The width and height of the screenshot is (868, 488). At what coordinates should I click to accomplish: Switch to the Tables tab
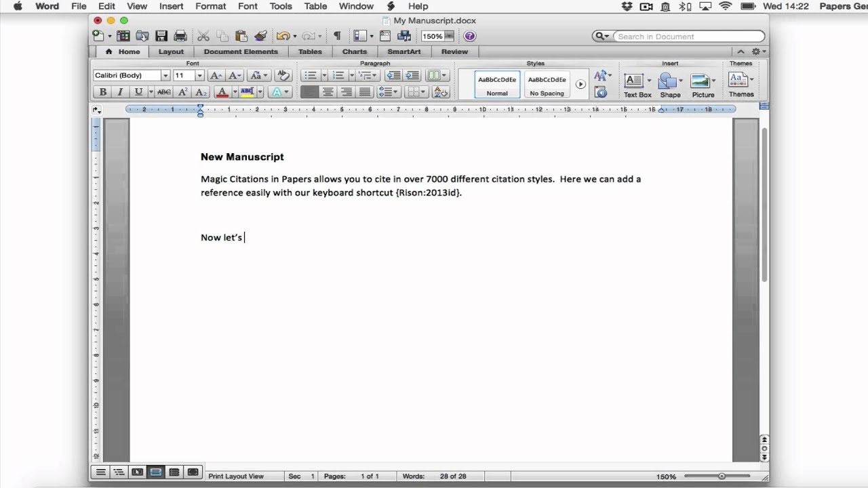point(310,52)
